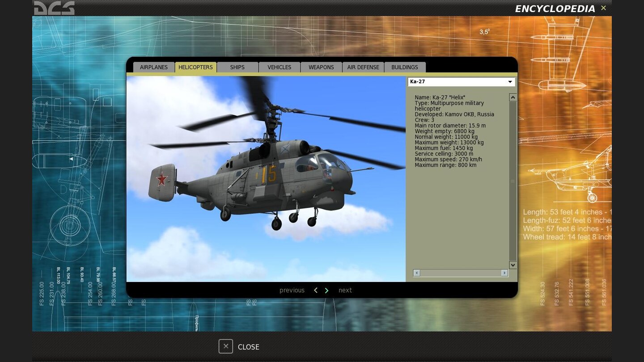Click the X box icon beside CLOSE
The width and height of the screenshot is (644, 362).
point(226,346)
